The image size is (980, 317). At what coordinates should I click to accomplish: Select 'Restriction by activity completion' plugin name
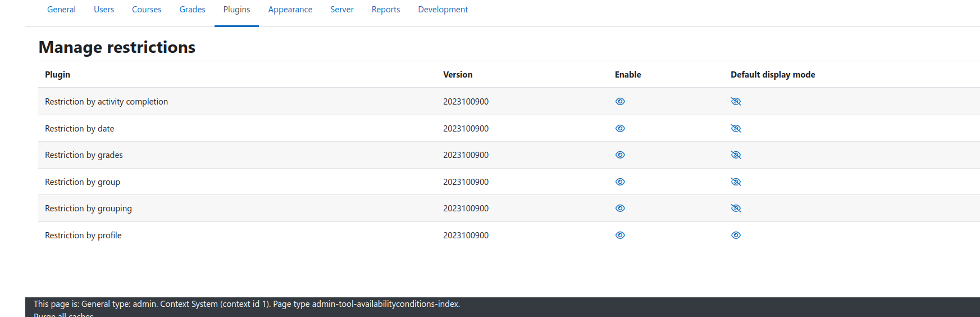[106, 102]
